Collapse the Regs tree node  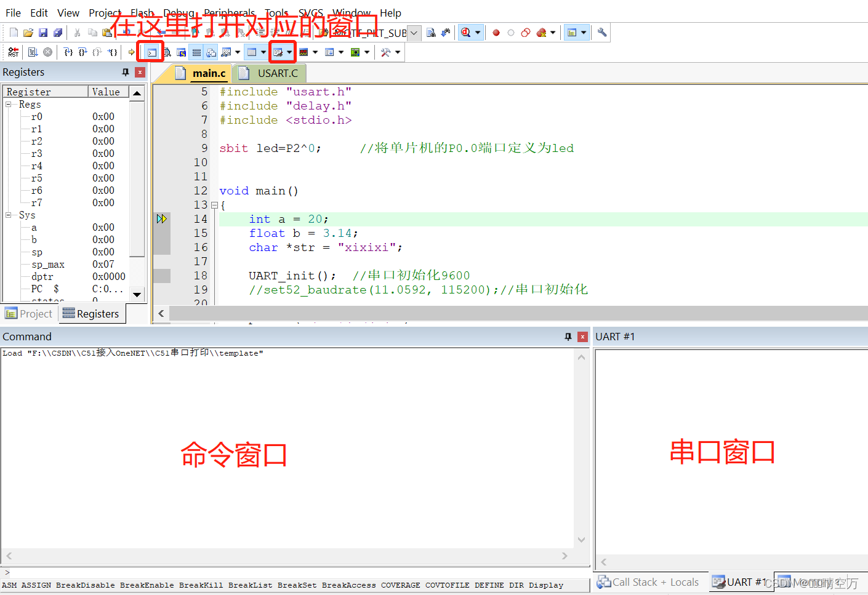(x=9, y=104)
